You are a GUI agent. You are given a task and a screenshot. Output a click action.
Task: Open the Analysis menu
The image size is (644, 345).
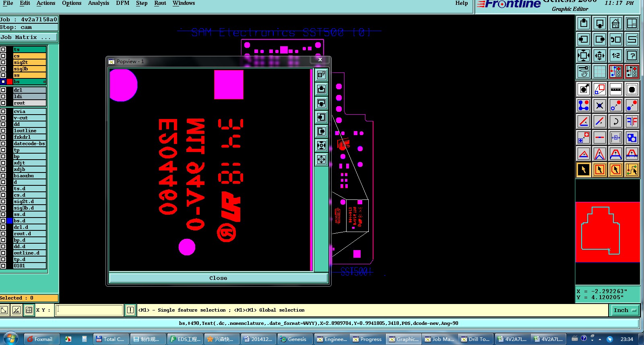click(x=99, y=3)
